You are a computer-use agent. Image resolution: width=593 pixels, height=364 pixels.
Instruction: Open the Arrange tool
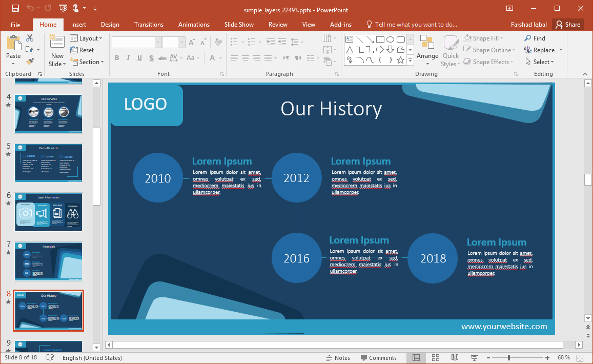427,50
